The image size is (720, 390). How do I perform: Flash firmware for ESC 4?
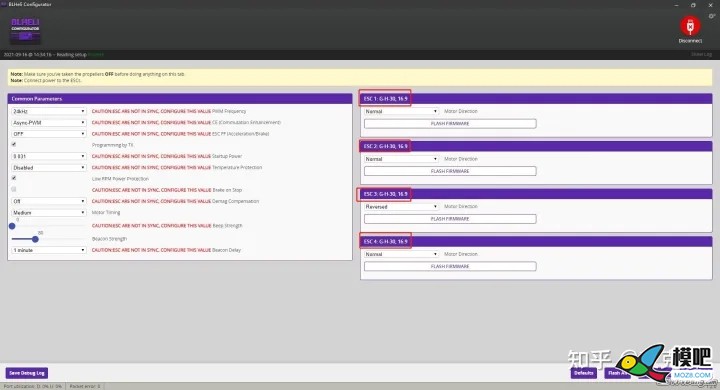[450, 266]
